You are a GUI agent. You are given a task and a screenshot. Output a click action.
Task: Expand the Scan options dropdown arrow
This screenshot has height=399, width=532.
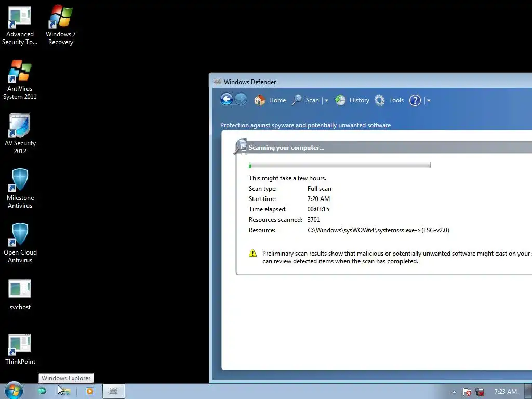click(x=326, y=100)
